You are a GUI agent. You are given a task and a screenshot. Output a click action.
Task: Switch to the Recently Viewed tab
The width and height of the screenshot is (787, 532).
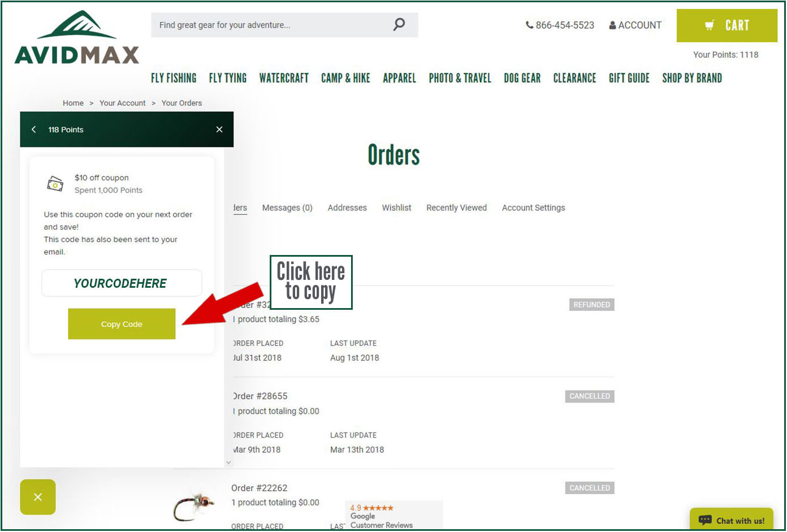pyautogui.click(x=456, y=207)
